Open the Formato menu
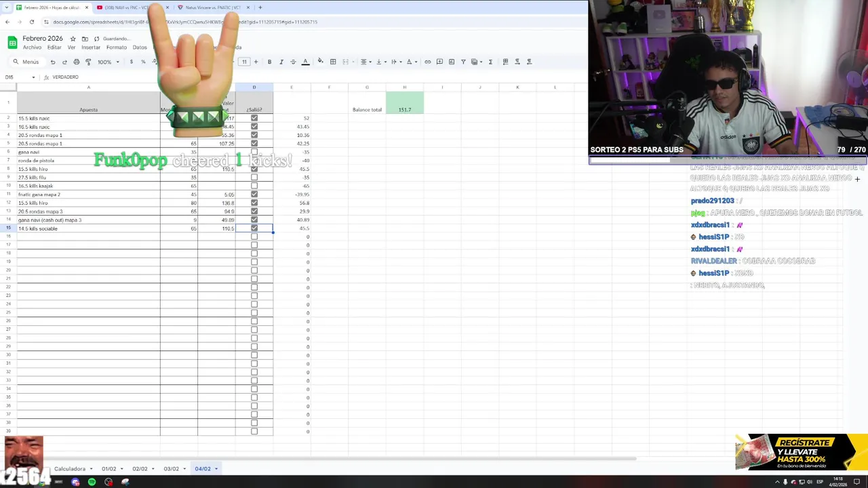868x488 pixels. tap(117, 47)
